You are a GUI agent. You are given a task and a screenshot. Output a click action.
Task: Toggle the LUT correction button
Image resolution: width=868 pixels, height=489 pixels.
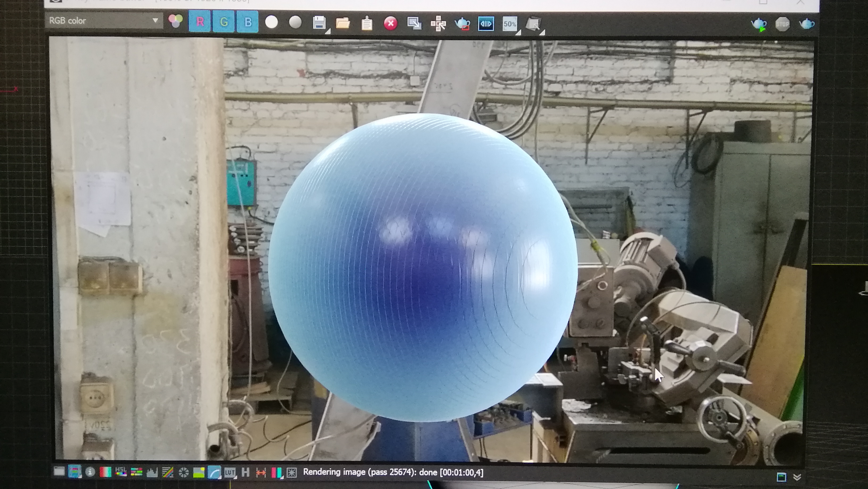click(x=230, y=473)
